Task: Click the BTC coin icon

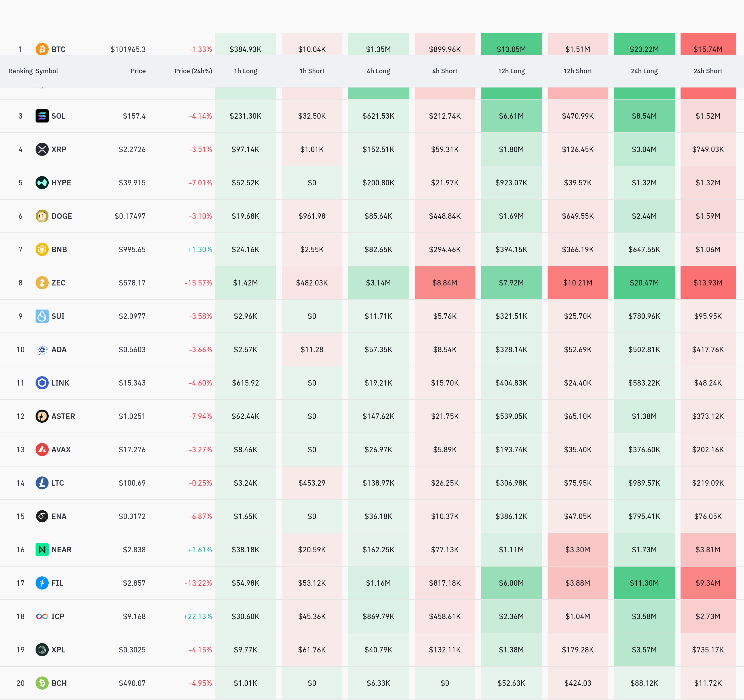Action: click(x=42, y=49)
